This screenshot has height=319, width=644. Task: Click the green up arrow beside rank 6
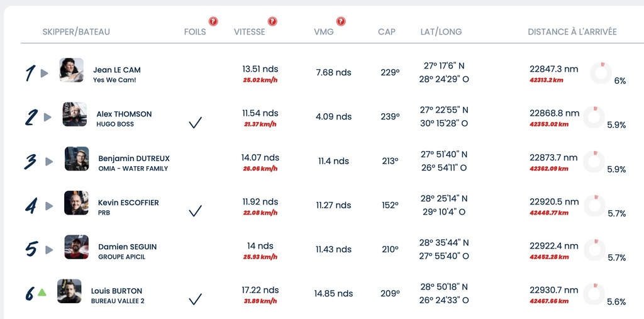42,293
